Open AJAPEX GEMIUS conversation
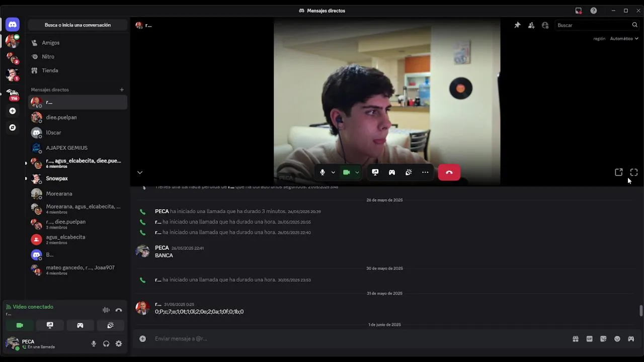 tap(77, 148)
